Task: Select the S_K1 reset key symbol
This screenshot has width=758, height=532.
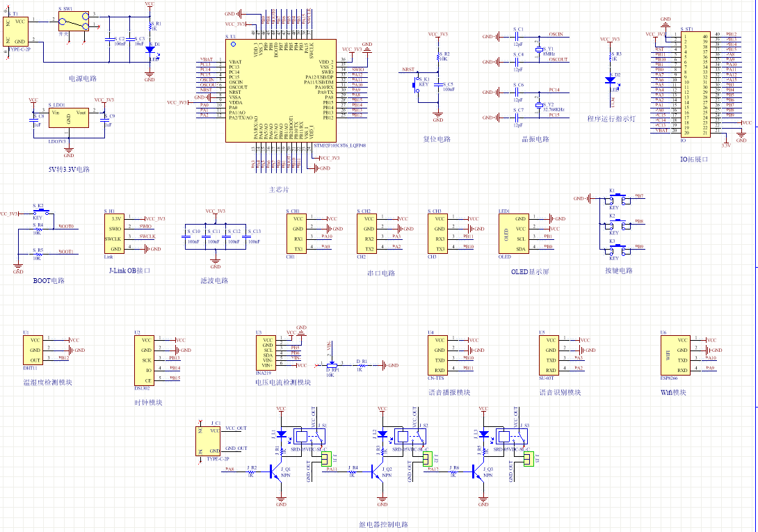Action: pos(416,85)
